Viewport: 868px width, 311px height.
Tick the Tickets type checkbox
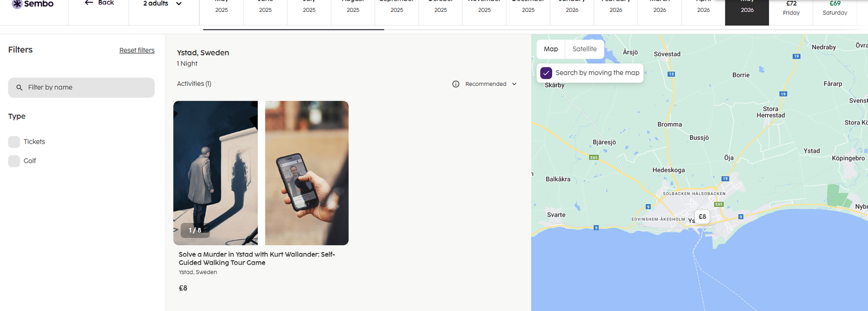(14, 142)
